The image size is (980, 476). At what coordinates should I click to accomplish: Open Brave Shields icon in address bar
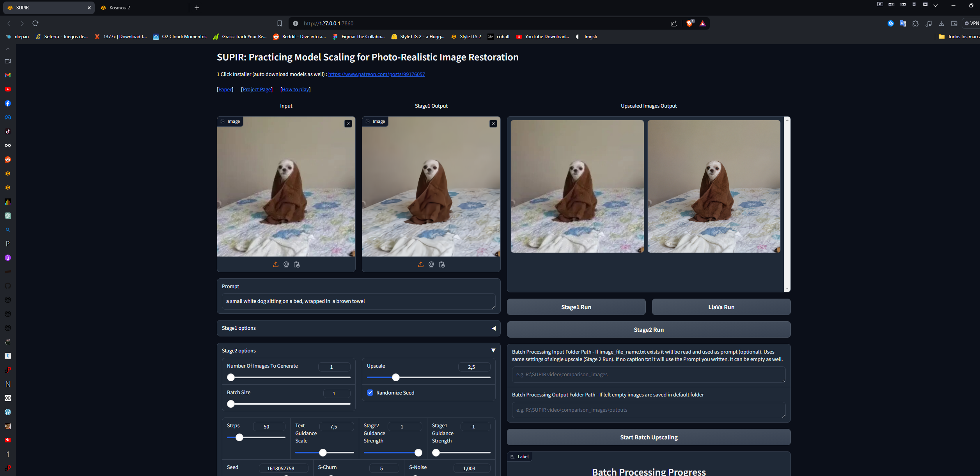pyautogui.click(x=689, y=23)
